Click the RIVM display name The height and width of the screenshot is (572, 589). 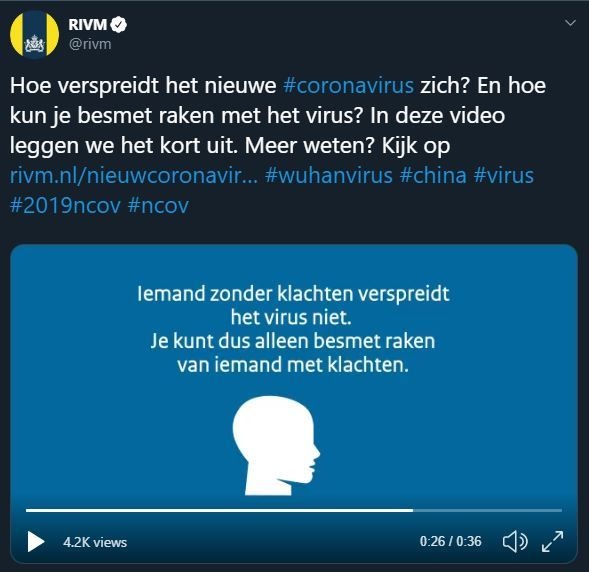[x=88, y=25]
